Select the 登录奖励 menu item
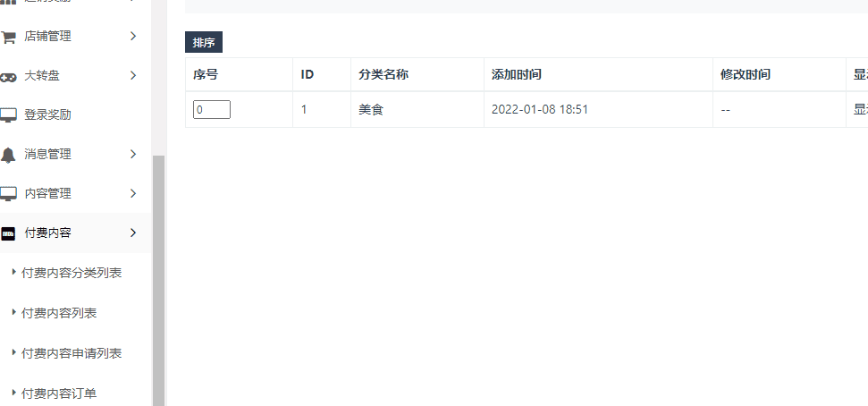This screenshot has height=406, width=868. (47, 115)
